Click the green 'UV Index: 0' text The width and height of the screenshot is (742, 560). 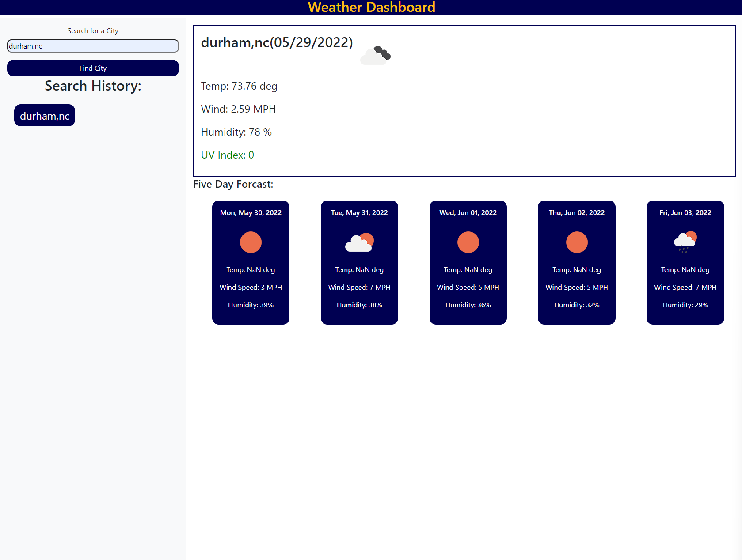[228, 155]
